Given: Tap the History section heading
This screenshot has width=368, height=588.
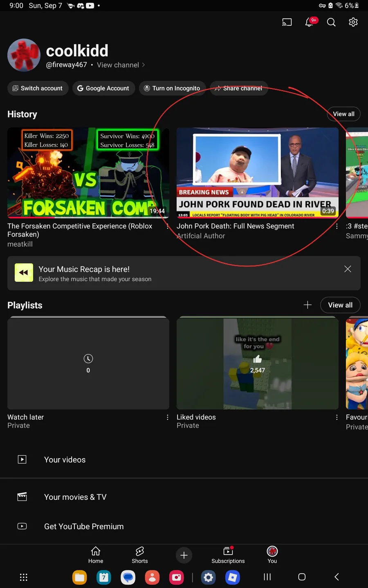Looking at the screenshot, I should tap(22, 114).
